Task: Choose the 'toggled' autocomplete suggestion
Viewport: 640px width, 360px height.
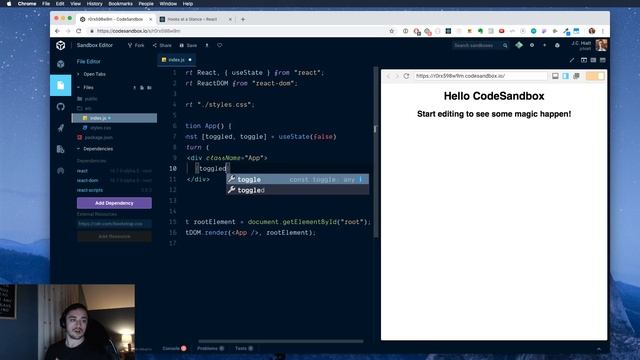Action: click(x=298, y=190)
